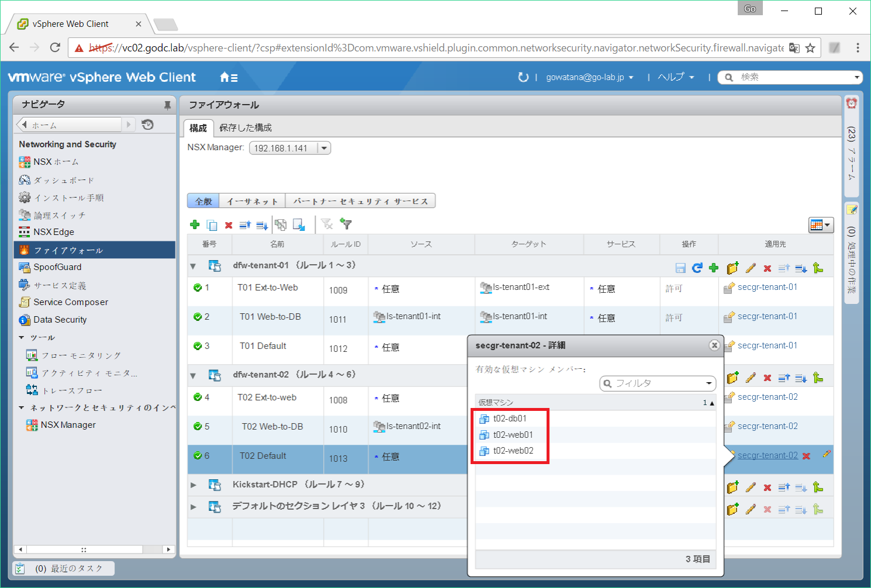Switch to イーサネット tab
Image resolution: width=871 pixels, height=588 pixels.
[x=253, y=201]
